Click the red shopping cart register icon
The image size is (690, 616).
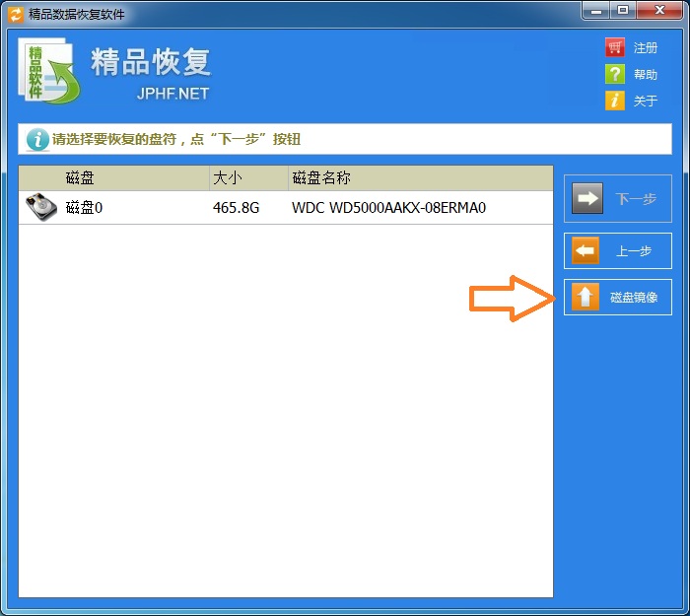click(x=615, y=47)
